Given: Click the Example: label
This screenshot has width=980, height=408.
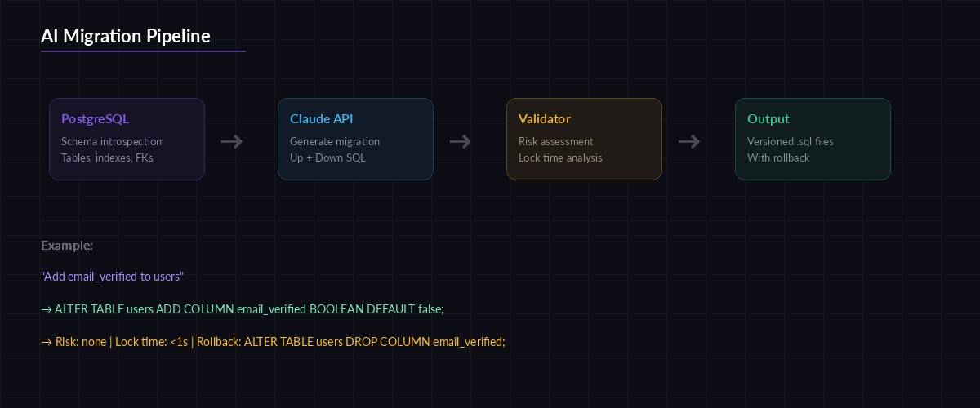Looking at the screenshot, I should tap(67, 246).
